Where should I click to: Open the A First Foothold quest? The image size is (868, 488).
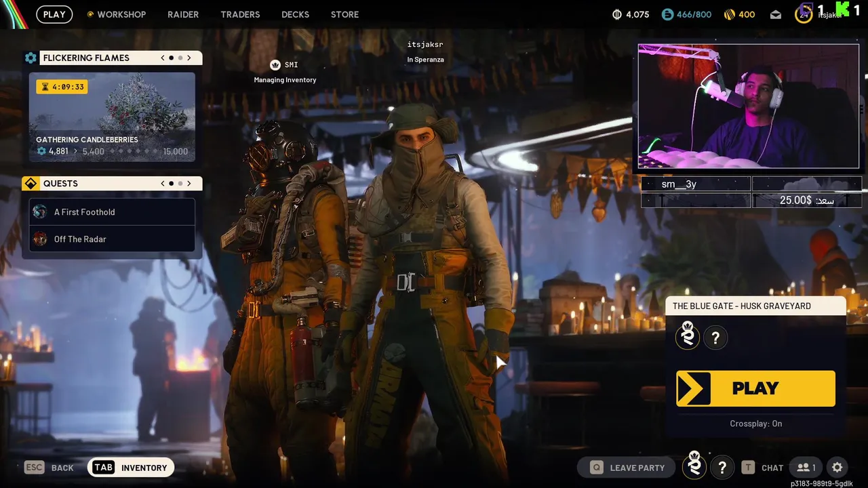coord(112,212)
